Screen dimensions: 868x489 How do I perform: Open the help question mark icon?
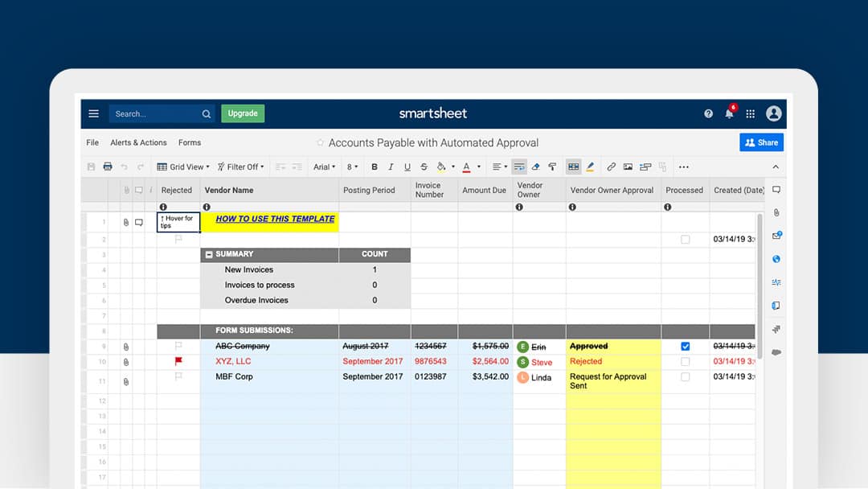[708, 114]
